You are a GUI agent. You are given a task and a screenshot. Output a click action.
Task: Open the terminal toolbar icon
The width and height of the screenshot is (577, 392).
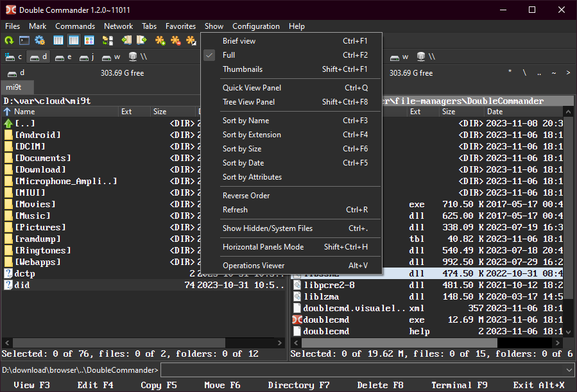pos(24,40)
